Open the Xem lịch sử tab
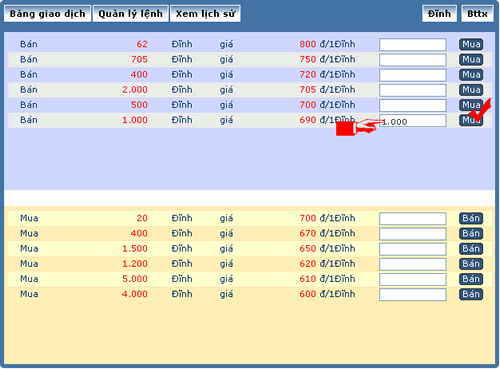Viewport: 500px width, 369px height. pyautogui.click(x=205, y=14)
